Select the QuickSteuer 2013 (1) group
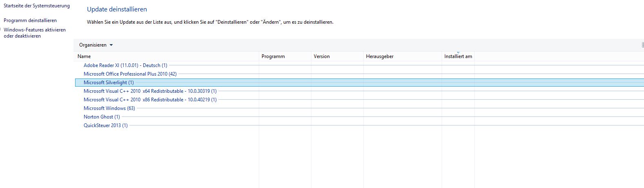 105,125
